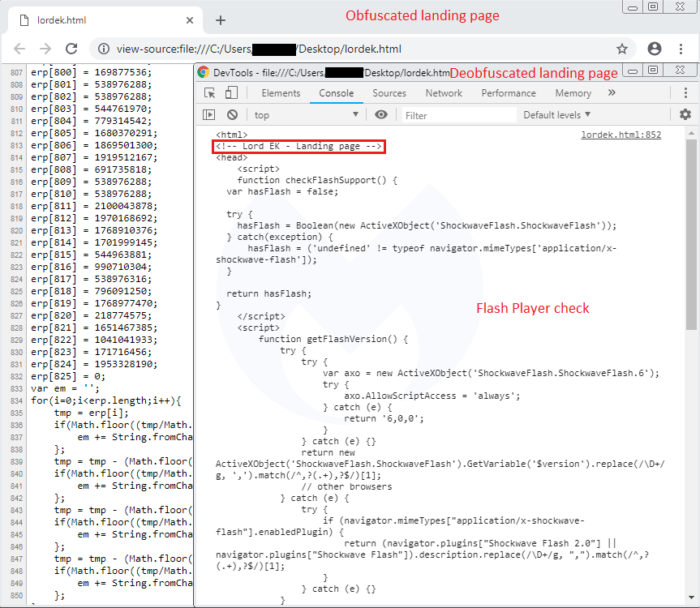Close the lordek.html tab
Screen dimensions: 700x608
190,20
